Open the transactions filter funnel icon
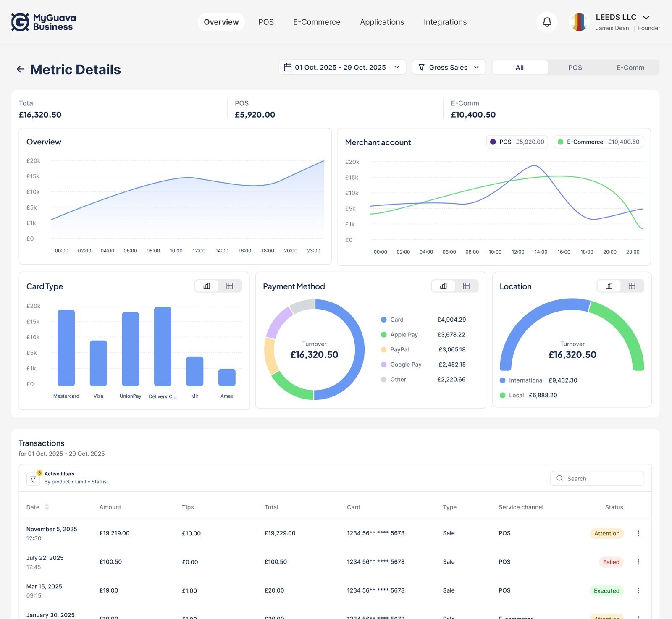This screenshot has width=672, height=619. click(x=33, y=479)
